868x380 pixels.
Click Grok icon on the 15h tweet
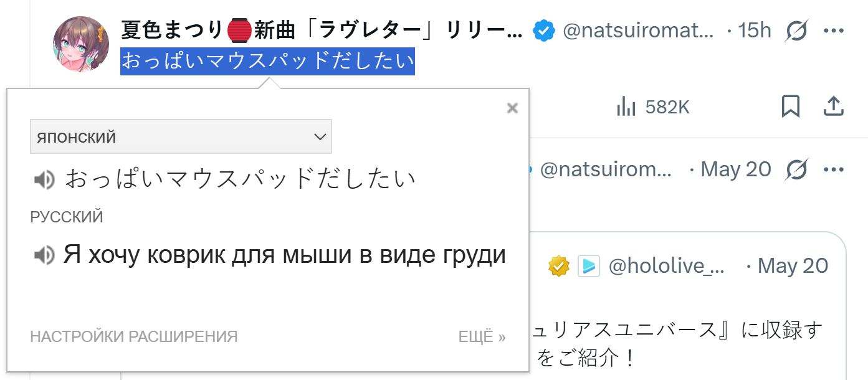pyautogui.click(x=796, y=30)
